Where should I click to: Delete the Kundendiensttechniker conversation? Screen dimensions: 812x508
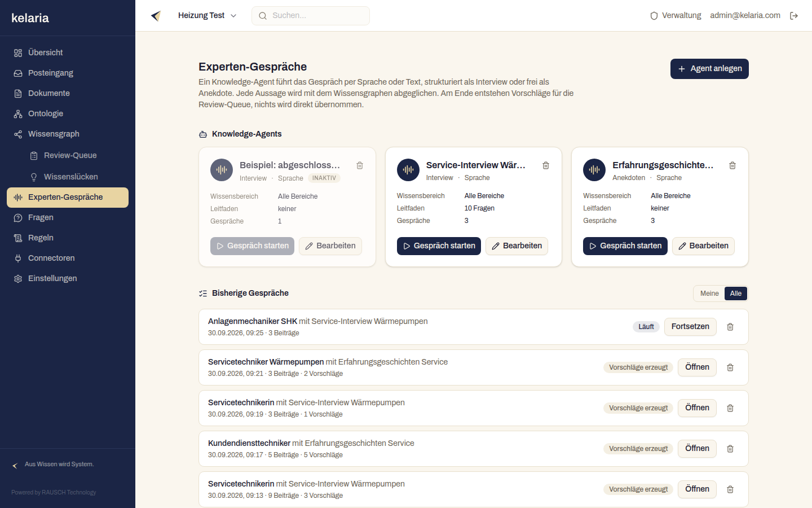[730, 449]
